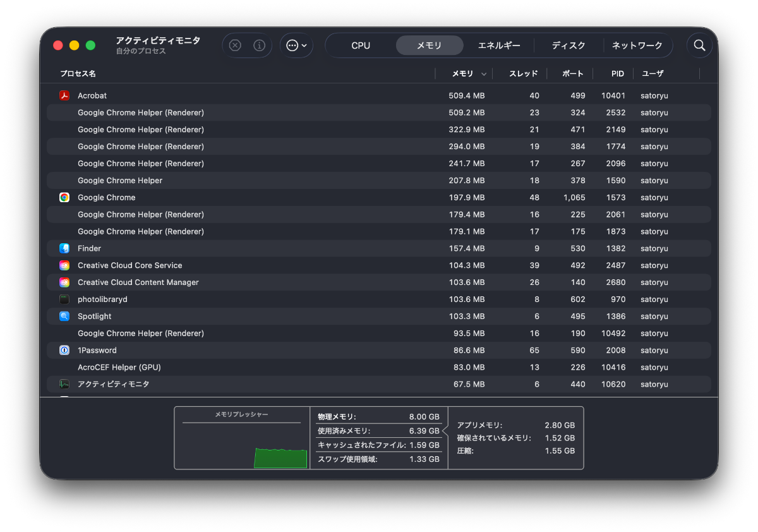This screenshot has height=532, width=758.
Task: Select the Creative Cloud Core Service name
Action: point(129,265)
